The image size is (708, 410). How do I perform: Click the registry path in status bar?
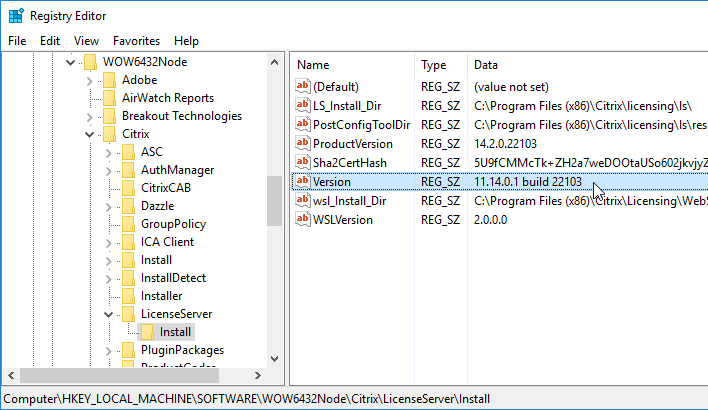point(247,399)
